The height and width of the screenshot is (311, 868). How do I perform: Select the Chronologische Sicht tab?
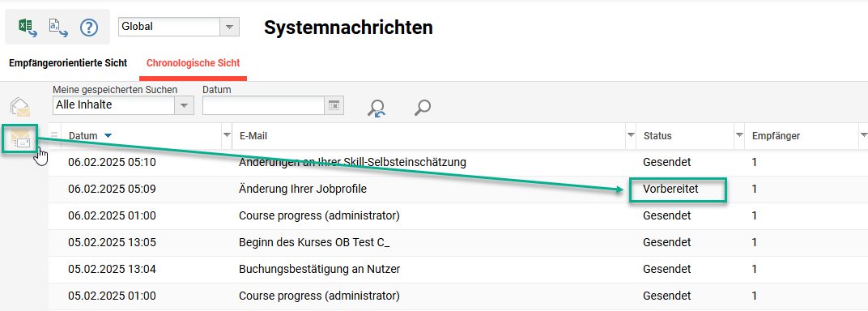click(194, 63)
